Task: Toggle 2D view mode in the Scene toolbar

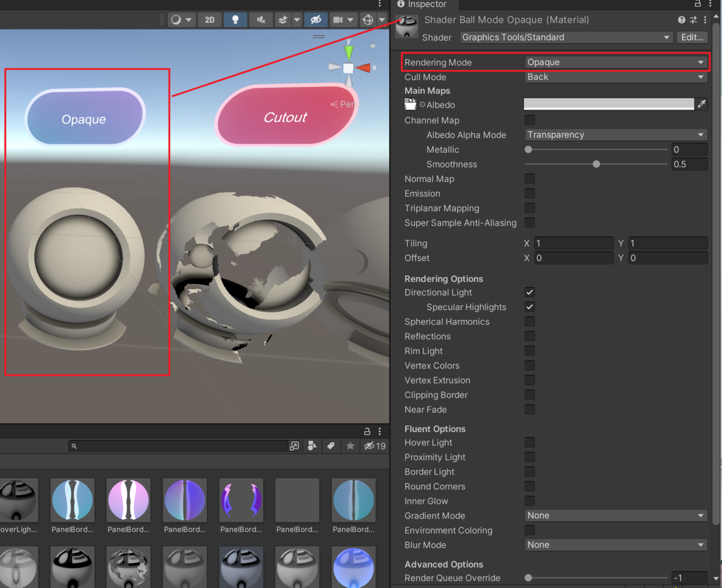Action: coord(209,20)
